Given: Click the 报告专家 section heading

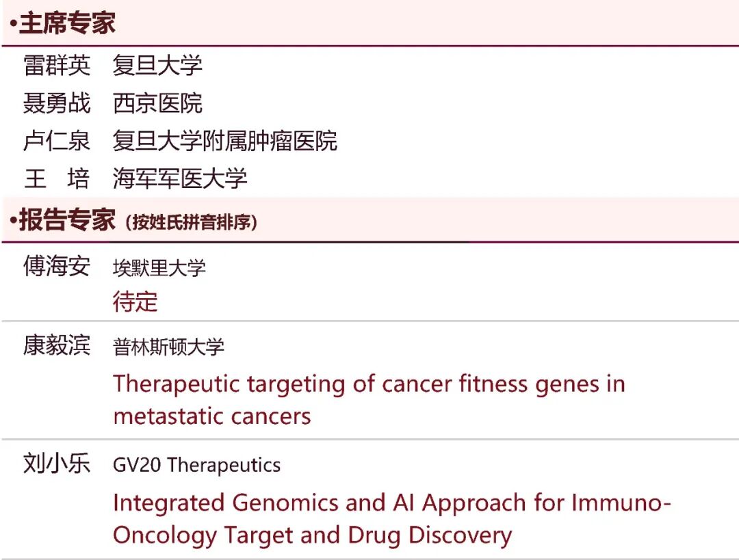Looking at the screenshot, I should 63,219.
